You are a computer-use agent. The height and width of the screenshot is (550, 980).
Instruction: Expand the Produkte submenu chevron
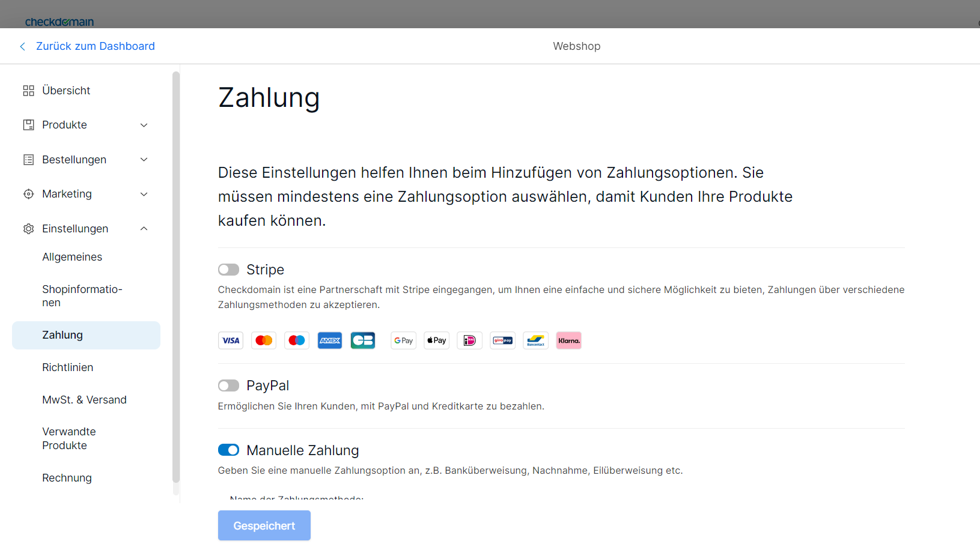pyautogui.click(x=144, y=125)
